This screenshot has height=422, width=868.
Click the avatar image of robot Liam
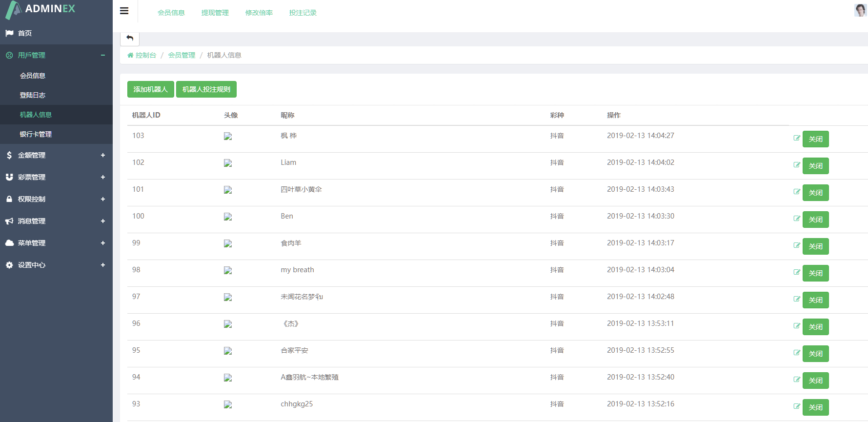[x=228, y=163]
